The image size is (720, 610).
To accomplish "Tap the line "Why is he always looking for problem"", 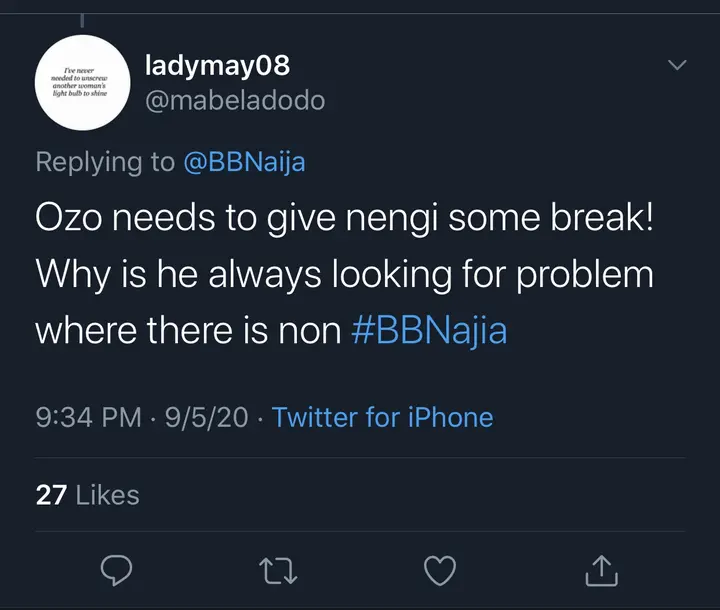I will (x=345, y=274).
